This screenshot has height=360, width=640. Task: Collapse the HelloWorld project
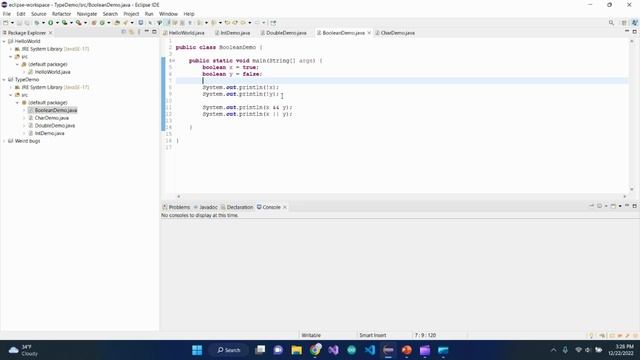4,41
